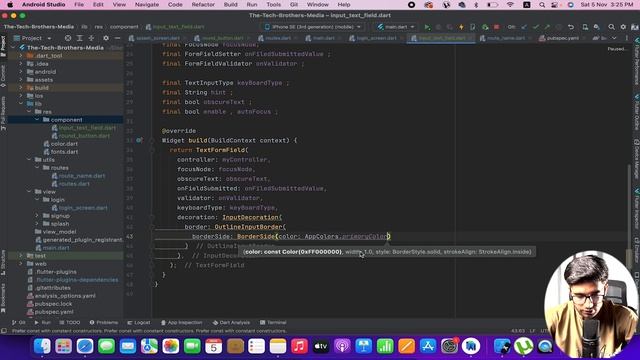
Task: Show hidden editor tabs chevron
Action: [x=614, y=38]
